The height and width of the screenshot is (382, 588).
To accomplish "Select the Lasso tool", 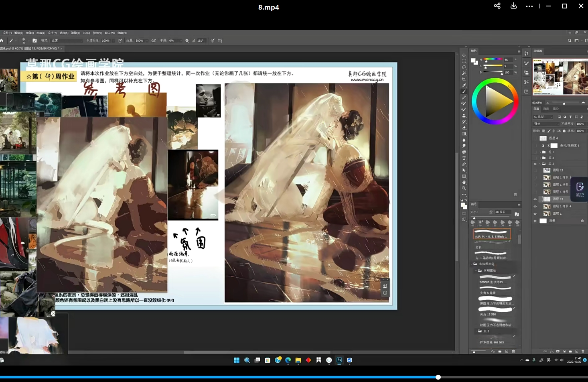I will point(464,67).
